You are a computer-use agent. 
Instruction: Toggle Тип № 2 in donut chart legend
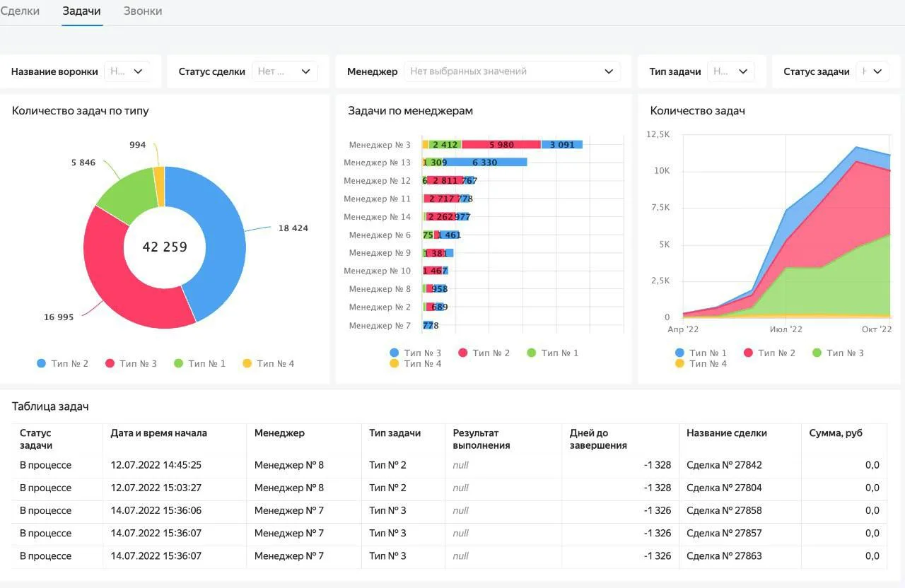point(62,363)
